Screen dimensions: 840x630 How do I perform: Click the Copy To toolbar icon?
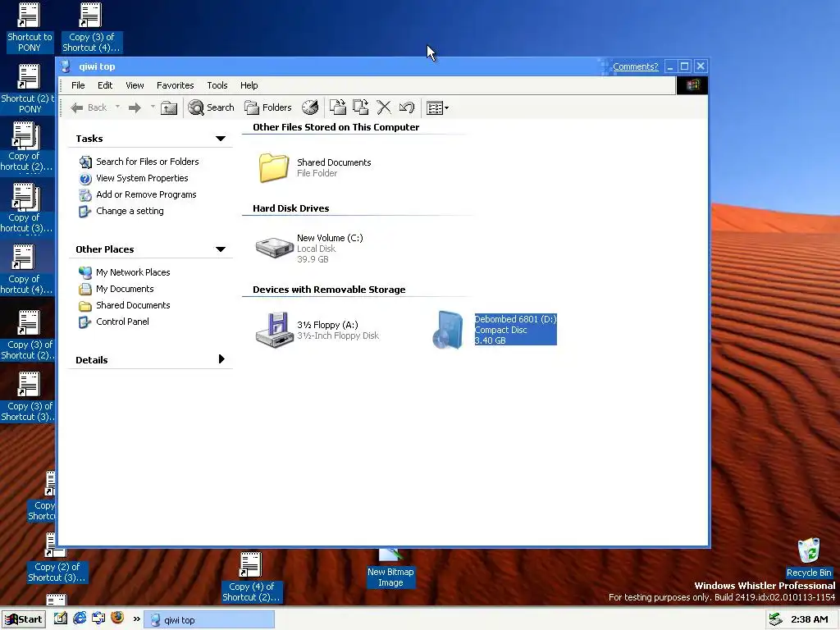(x=361, y=107)
